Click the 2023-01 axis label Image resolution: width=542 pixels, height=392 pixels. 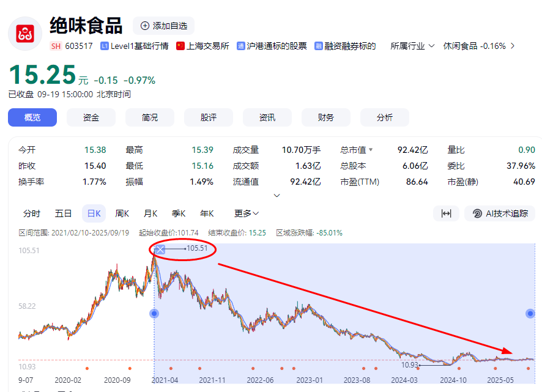pyautogui.click(x=310, y=380)
